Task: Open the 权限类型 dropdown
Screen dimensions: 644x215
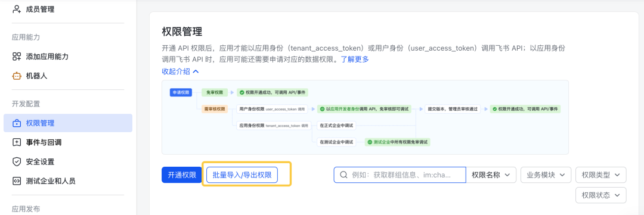Action: tap(601, 175)
